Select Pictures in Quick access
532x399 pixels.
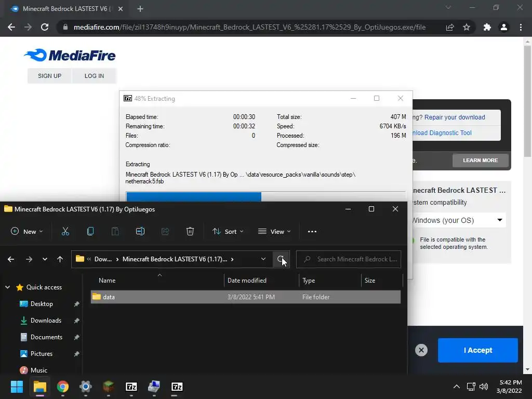42,354
